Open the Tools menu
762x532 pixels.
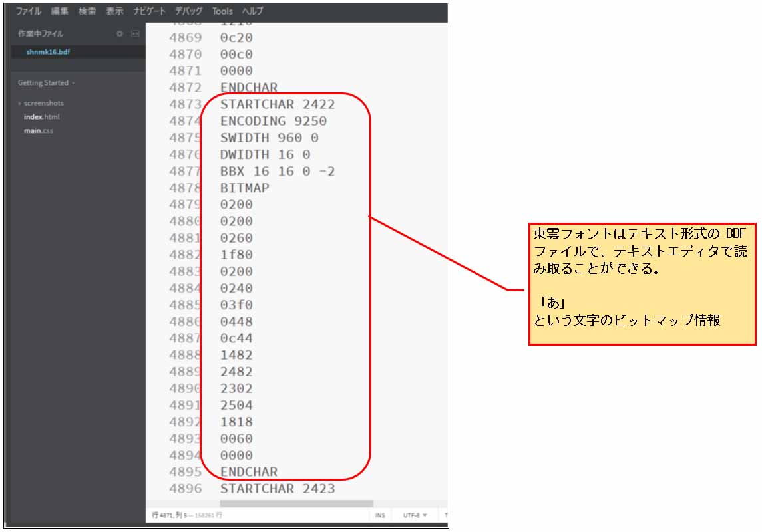click(222, 11)
